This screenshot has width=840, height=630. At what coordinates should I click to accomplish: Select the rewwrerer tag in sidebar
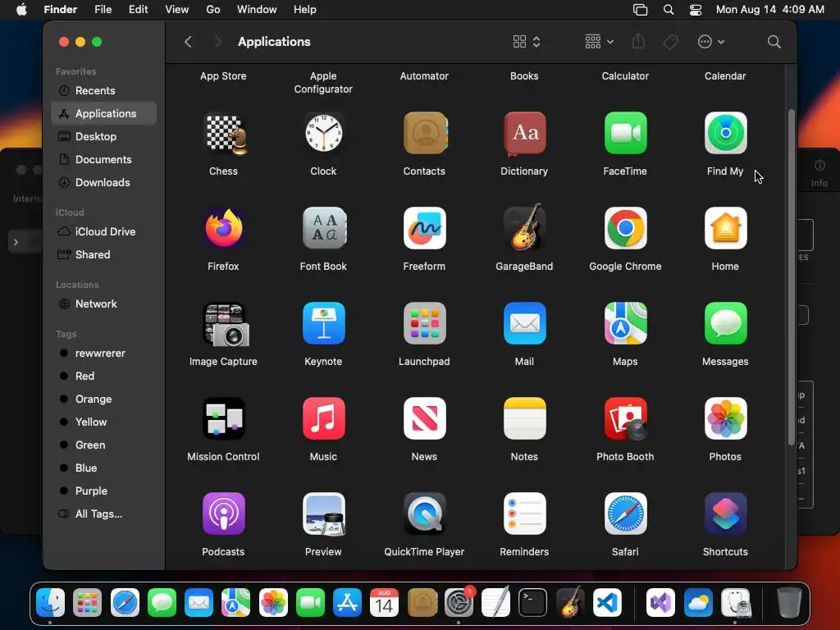click(104, 354)
